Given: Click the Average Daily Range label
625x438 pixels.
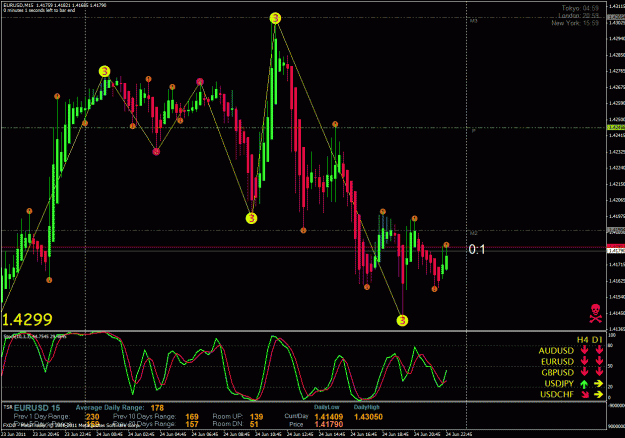Looking at the screenshot, I should (x=110, y=407).
